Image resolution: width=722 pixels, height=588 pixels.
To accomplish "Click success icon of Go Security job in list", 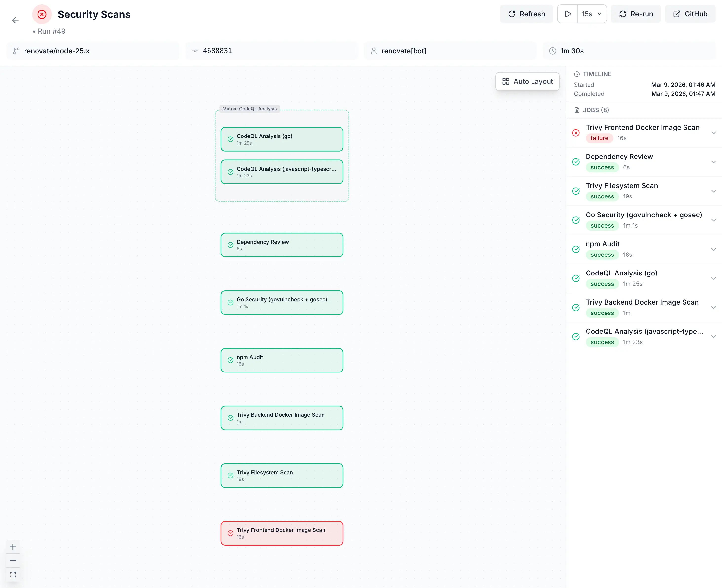I will 576,220.
